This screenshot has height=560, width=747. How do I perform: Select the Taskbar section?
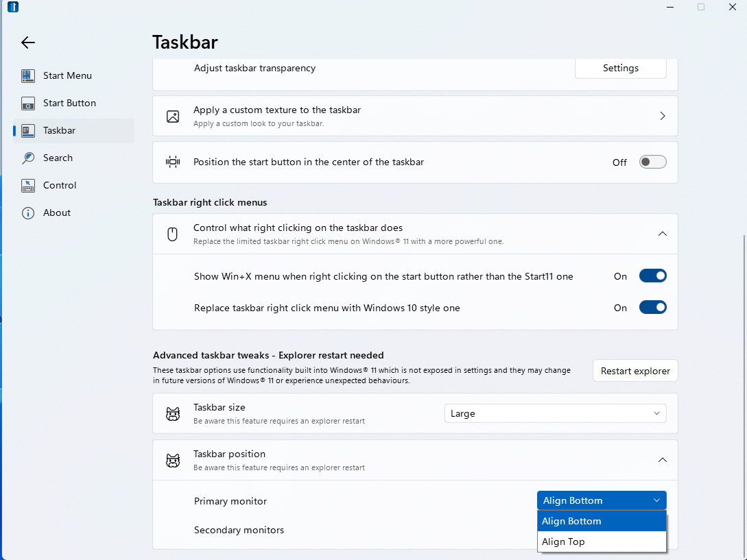click(74, 130)
